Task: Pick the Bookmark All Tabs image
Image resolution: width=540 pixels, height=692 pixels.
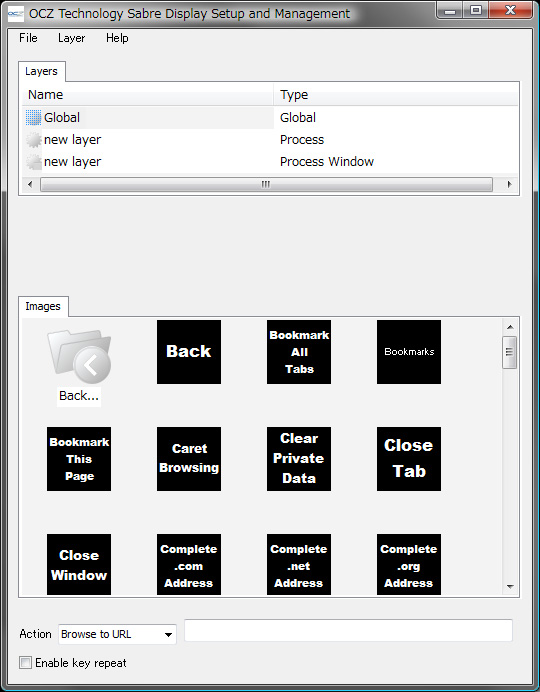Action: click(x=299, y=352)
